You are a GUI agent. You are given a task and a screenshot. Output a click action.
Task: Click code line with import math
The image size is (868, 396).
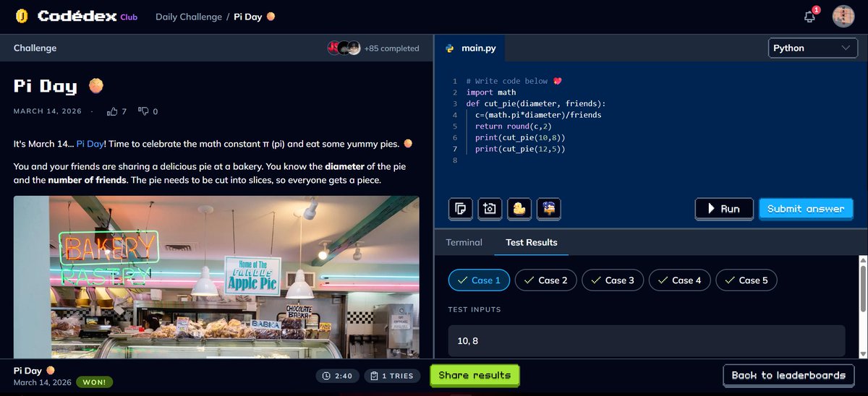click(x=491, y=92)
